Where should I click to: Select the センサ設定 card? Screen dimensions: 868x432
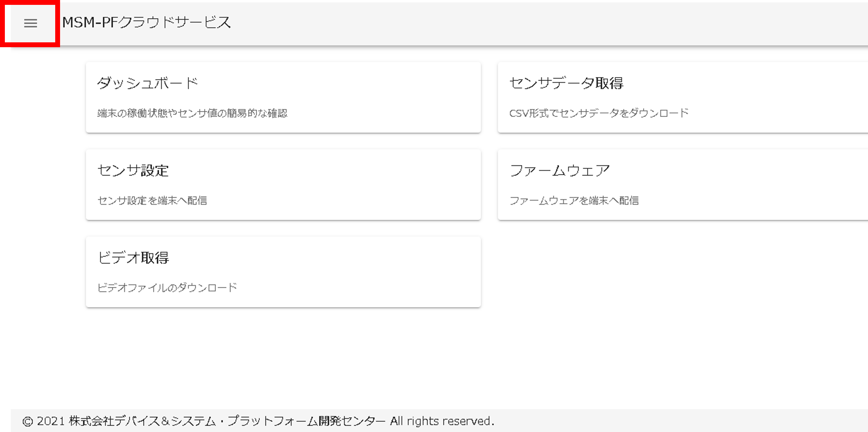click(283, 185)
